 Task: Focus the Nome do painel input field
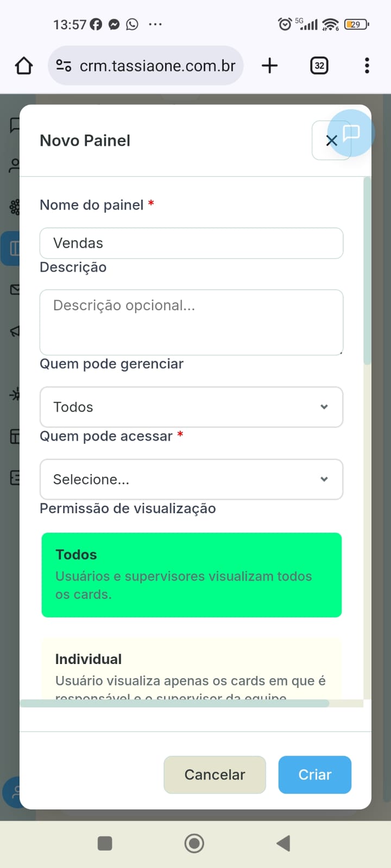191,243
